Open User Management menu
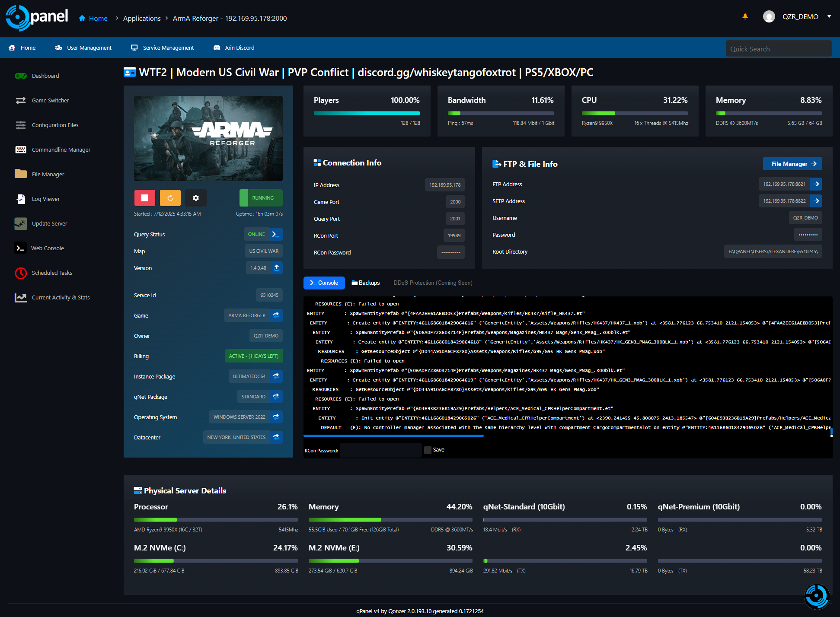 [x=83, y=48]
